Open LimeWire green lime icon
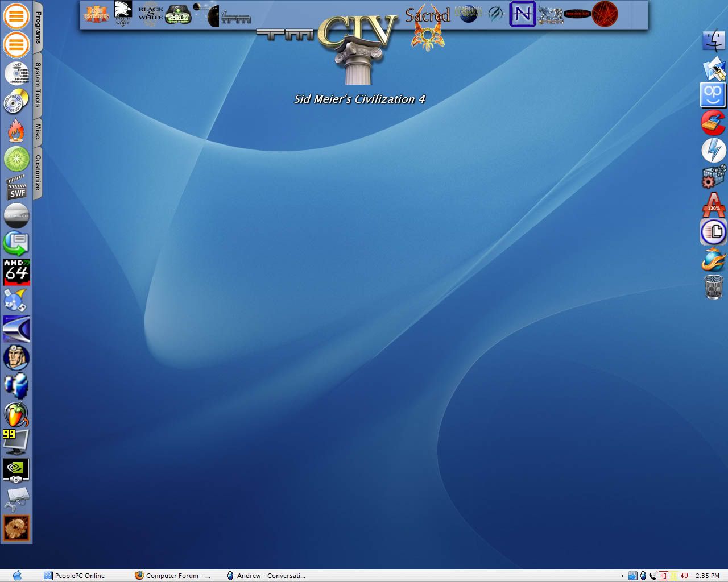Image resolution: width=728 pixels, height=582 pixels. pos(16,159)
